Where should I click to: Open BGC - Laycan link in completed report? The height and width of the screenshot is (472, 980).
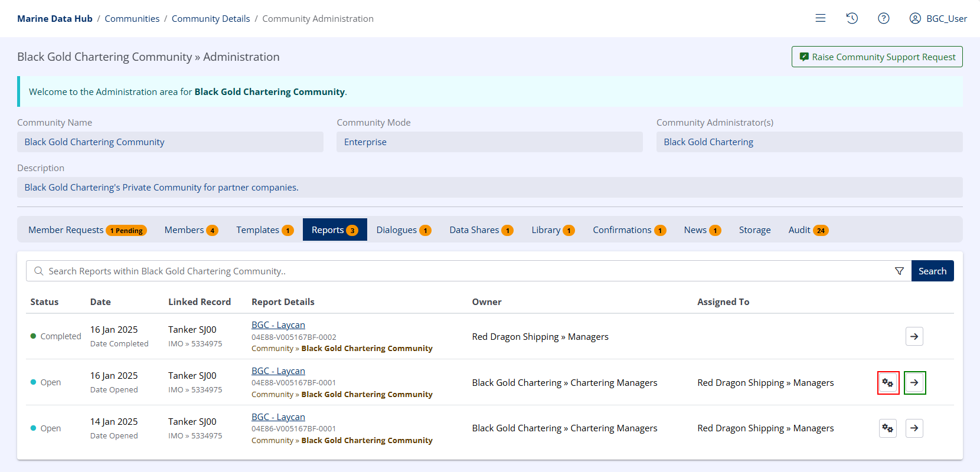pyautogui.click(x=278, y=325)
